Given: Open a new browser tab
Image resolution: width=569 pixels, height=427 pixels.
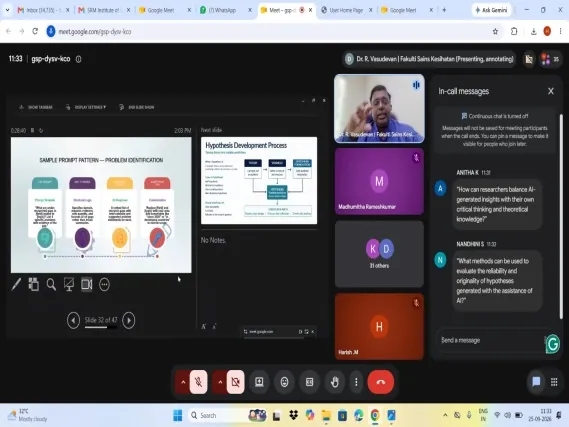Looking at the screenshot, I should (444, 10).
